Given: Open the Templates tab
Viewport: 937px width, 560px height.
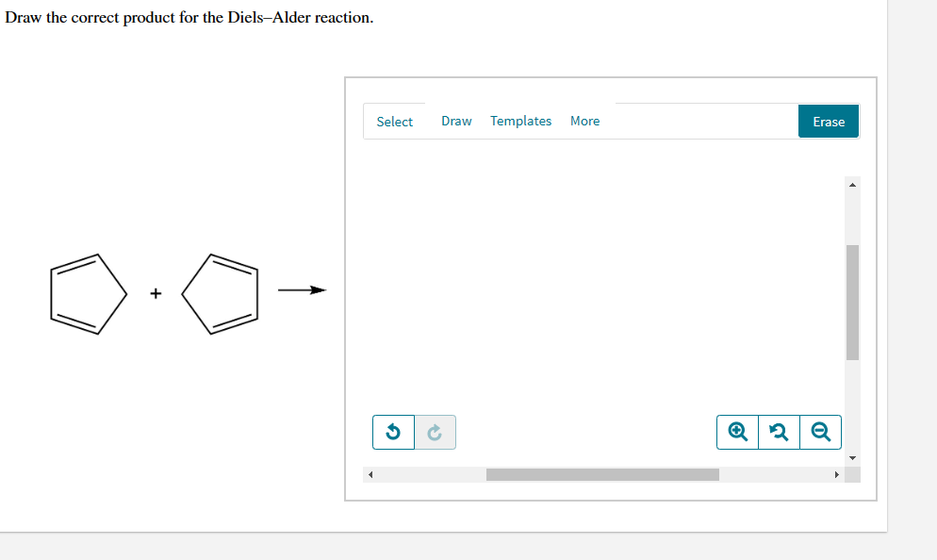Looking at the screenshot, I should [520, 121].
